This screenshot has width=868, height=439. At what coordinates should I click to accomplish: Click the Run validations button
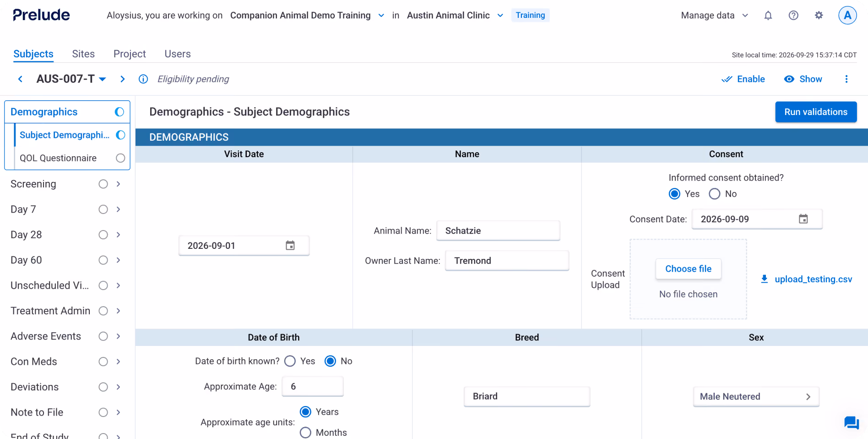[816, 112]
